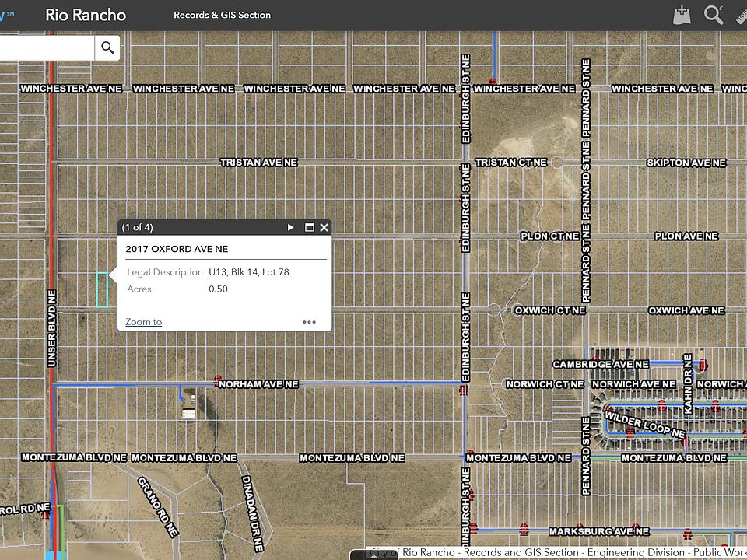This screenshot has width=747, height=560.
Task: Click the red hydrant marker near Winchester Ave
Action: [x=493, y=80]
